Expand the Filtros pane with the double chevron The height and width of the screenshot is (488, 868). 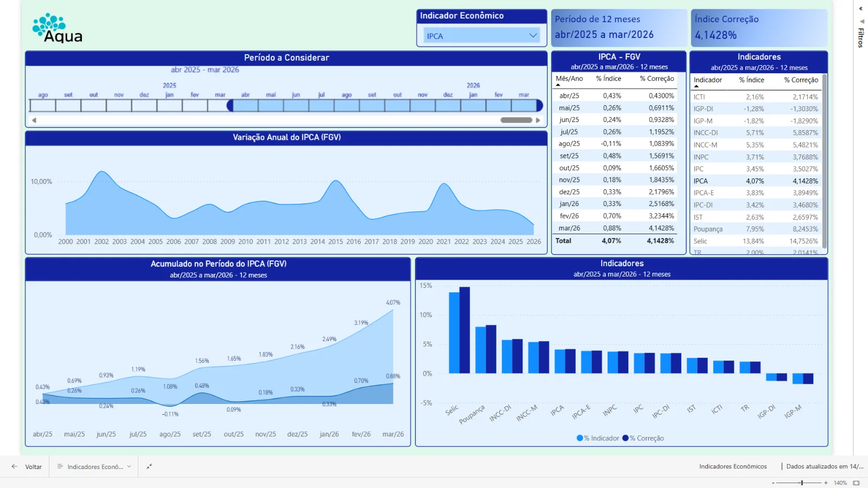pyautogui.click(x=860, y=9)
